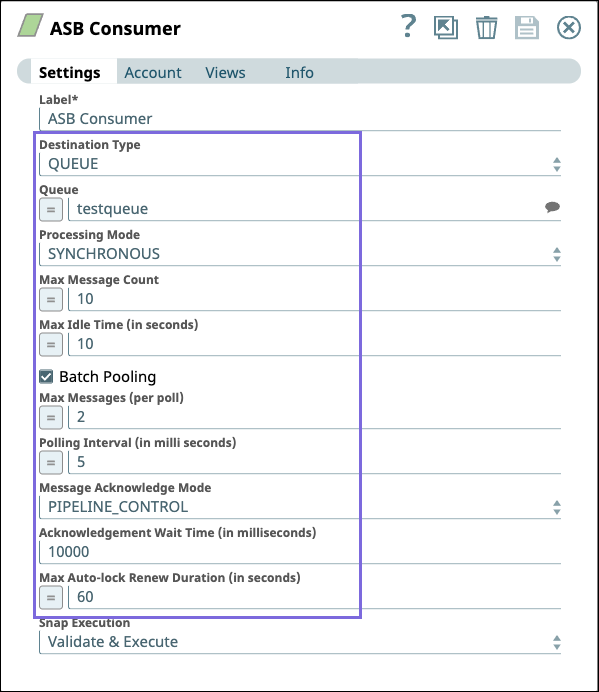The image size is (599, 692).
Task: Open Message Acknowledge Mode dropdown
Action: [x=300, y=507]
